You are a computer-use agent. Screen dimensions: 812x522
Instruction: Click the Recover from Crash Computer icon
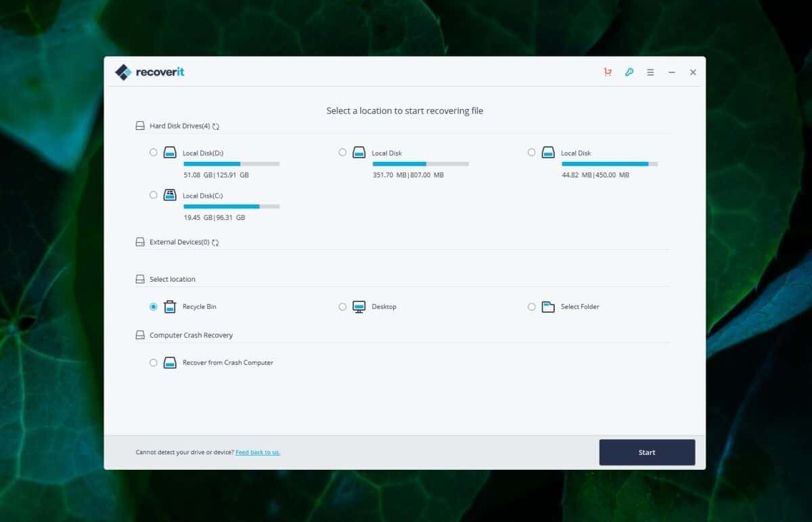tap(169, 362)
